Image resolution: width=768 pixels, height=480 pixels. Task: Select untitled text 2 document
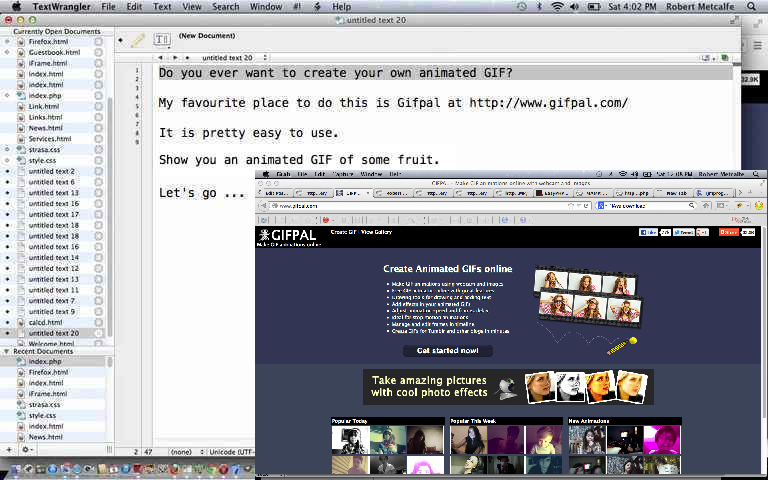tap(51, 171)
